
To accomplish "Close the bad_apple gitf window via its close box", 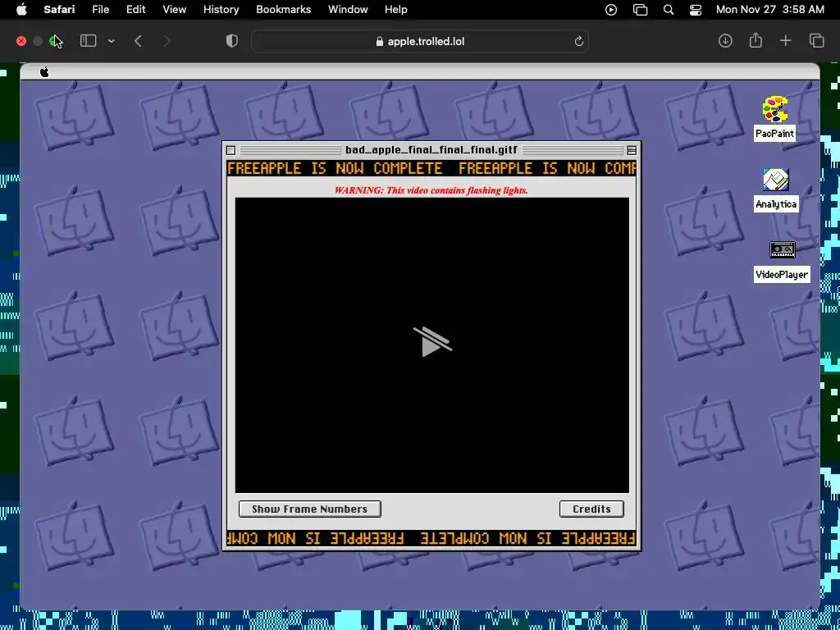I will click(231, 151).
